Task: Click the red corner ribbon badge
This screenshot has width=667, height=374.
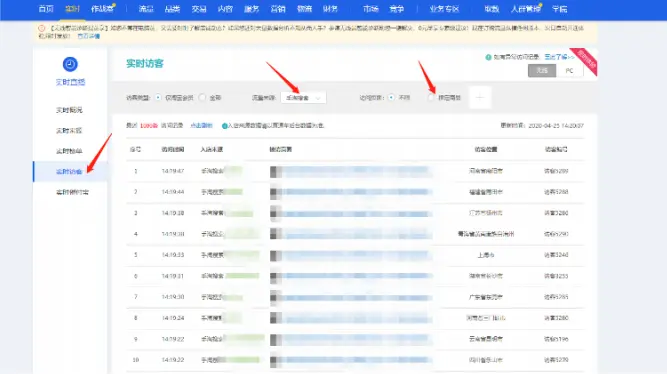Action: pos(585,61)
